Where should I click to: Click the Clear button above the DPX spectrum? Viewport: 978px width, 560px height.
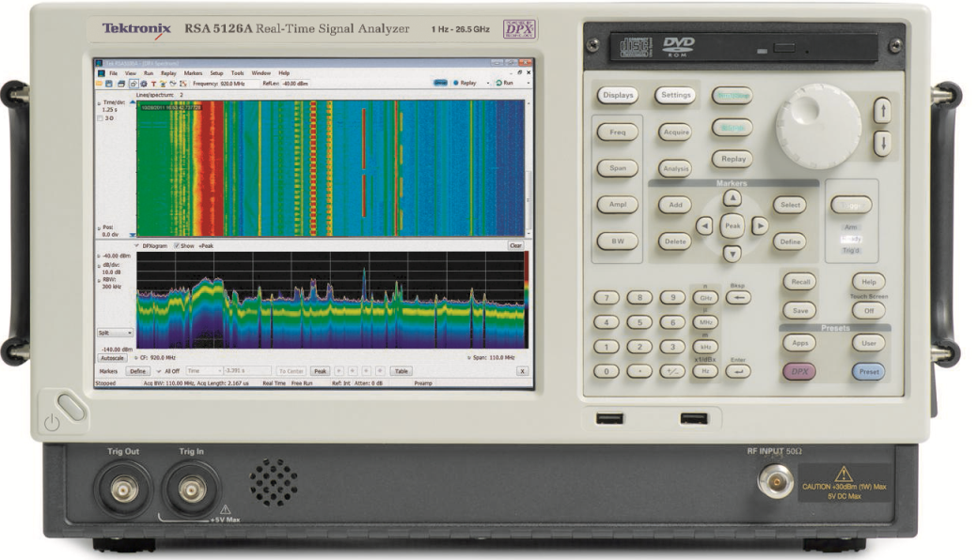click(515, 246)
